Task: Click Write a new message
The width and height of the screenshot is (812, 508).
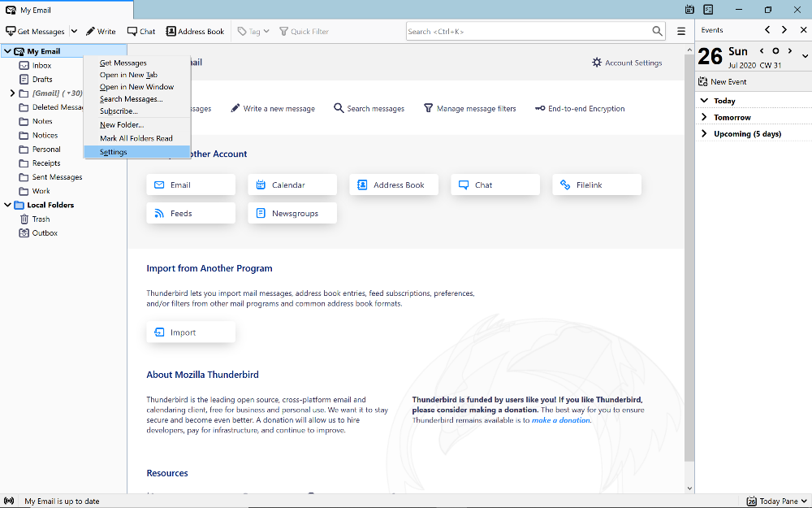Action: click(272, 108)
